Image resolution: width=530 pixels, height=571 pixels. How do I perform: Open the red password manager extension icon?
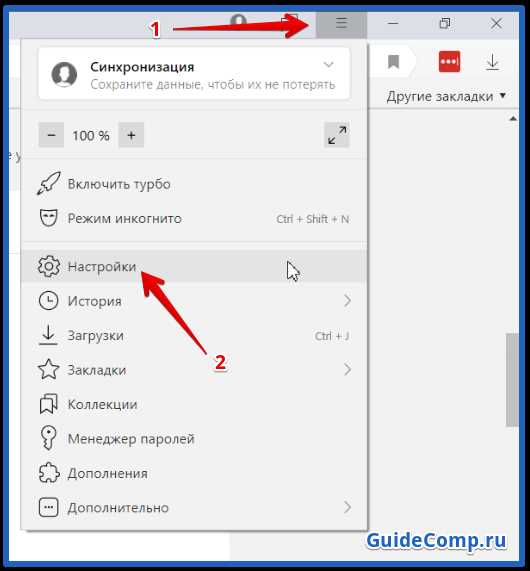[x=449, y=62]
